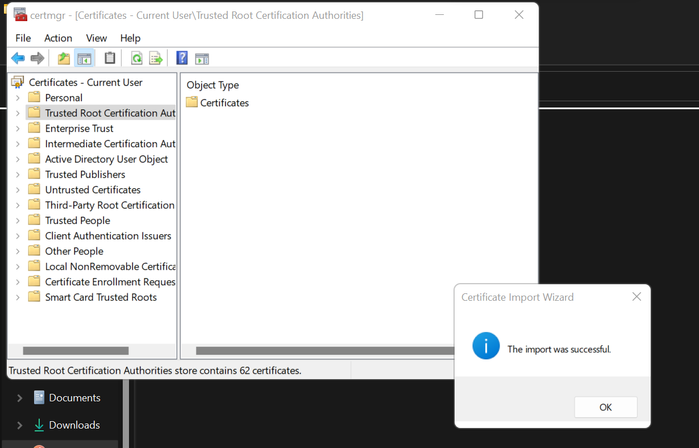Click the Object Type column header

click(x=213, y=85)
